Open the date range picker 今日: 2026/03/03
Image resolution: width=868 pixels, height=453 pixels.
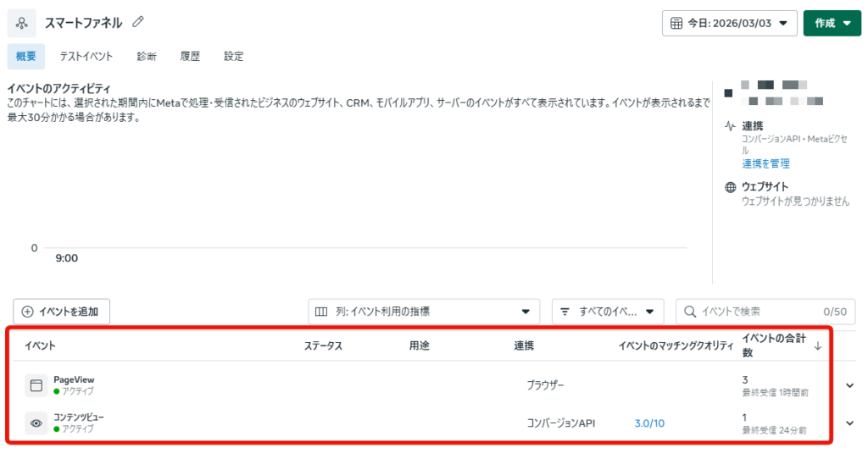click(729, 23)
